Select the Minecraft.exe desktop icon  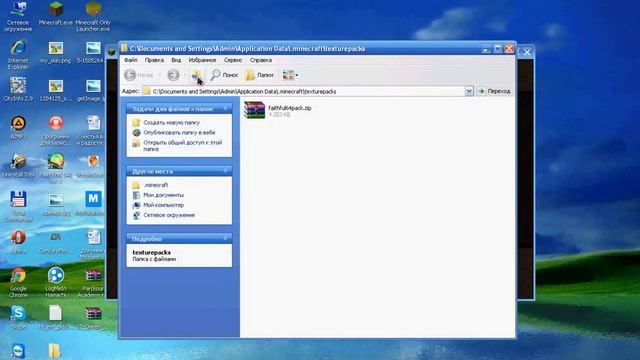click(56, 13)
